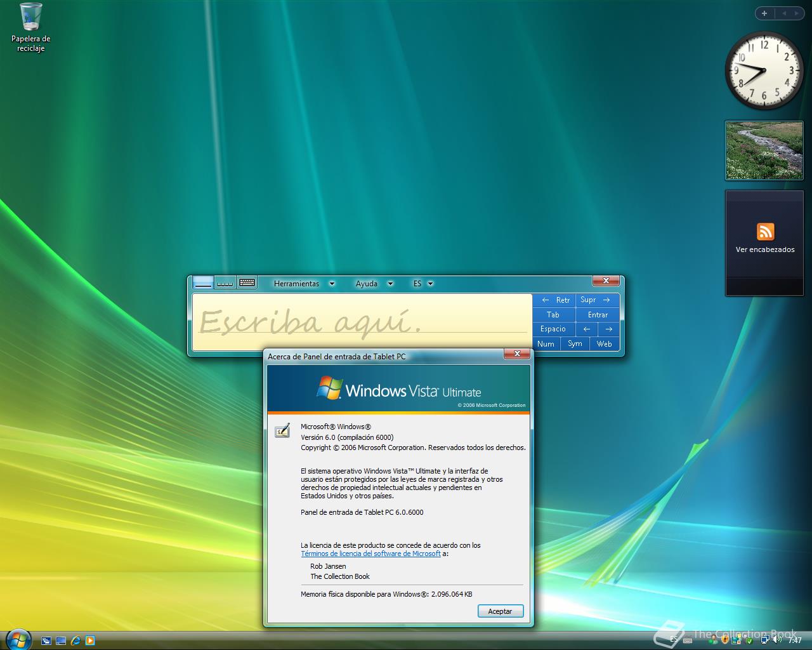Image resolution: width=812 pixels, height=650 pixels.
Task: Click 'Panel de entrada de Tablet PC 6.0.6000' text
Action: (362, 512)
